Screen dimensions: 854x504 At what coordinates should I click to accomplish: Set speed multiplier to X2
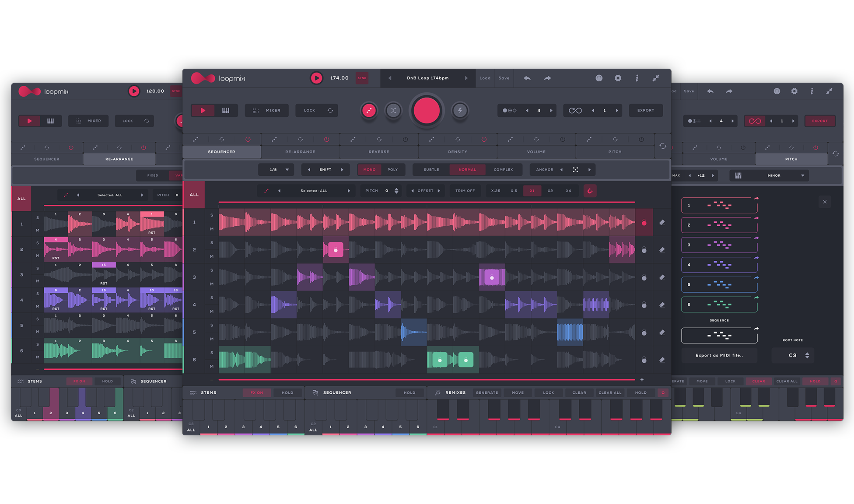[550, 191]
